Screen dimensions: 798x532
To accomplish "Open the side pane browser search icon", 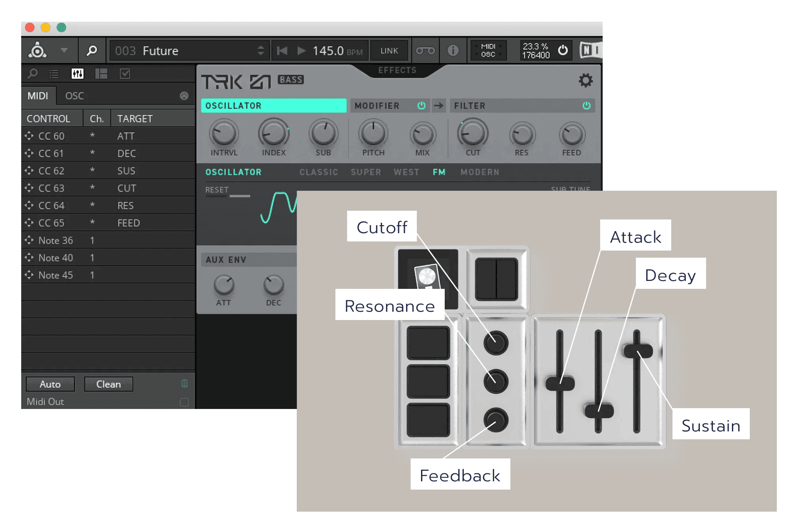I will coord(32,74).
